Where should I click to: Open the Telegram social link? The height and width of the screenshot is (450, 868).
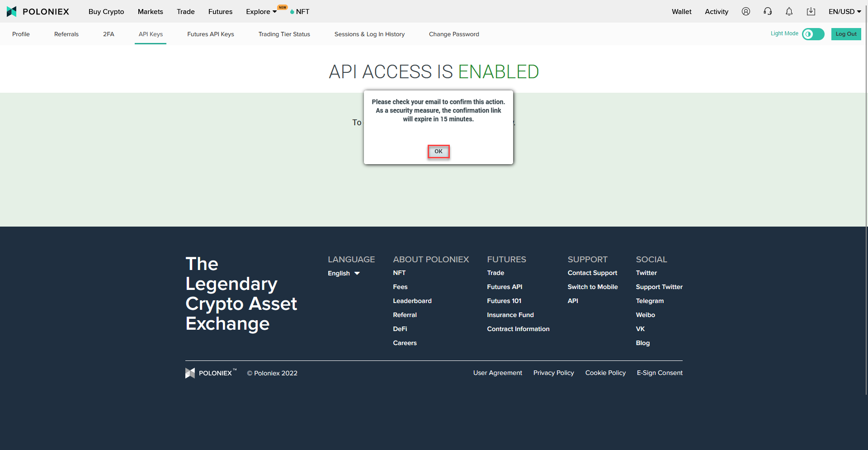650,301
